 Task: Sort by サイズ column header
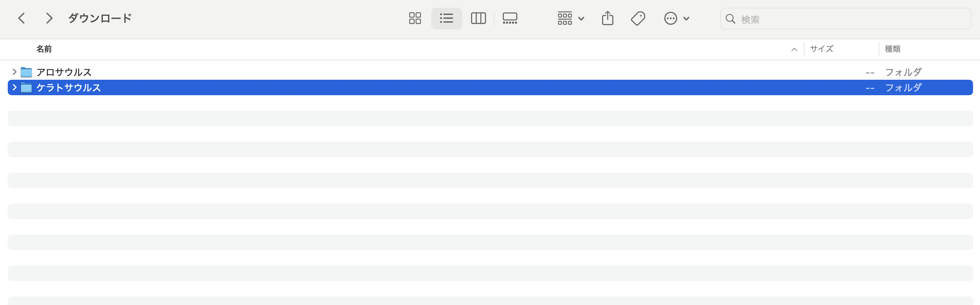click(x=822, y=49)
